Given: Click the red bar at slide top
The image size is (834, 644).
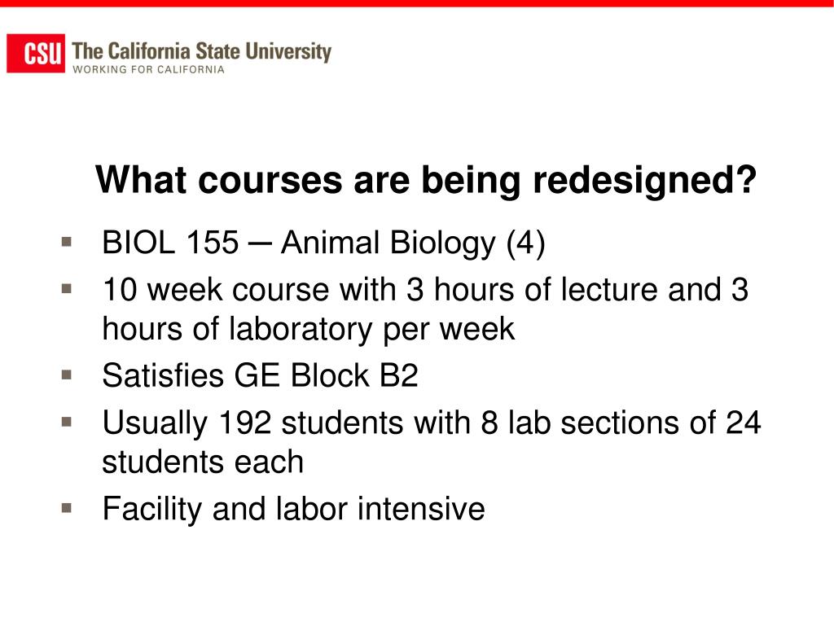Looking at the screenshot, I should 417,3.
